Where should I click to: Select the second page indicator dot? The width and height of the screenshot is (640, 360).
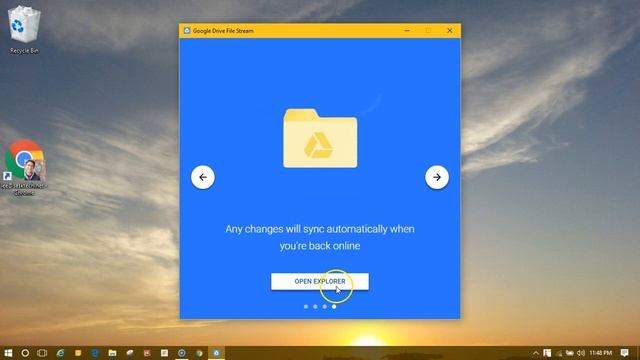[x=315, y=307]
